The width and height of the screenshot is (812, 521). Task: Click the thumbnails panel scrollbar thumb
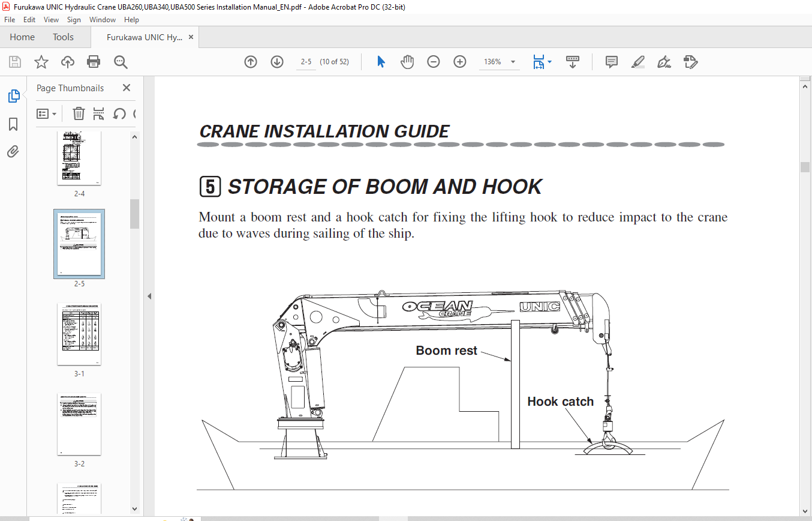[x=135, y=214]
